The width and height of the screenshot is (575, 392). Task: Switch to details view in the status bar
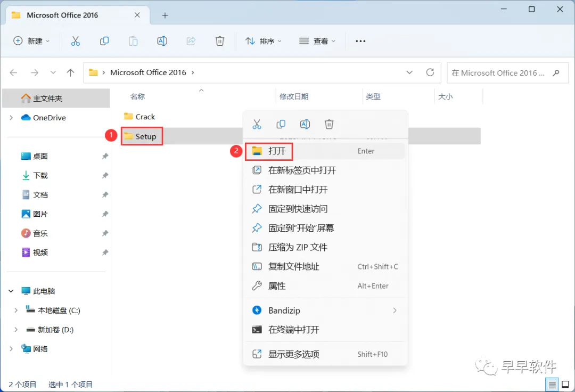click(x=552, y=385)
